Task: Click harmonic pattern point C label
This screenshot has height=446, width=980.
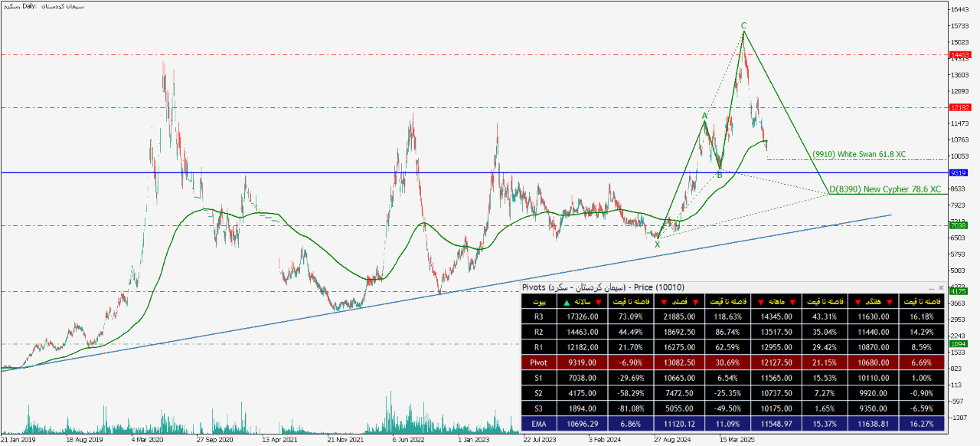Action: coord(743,25)
